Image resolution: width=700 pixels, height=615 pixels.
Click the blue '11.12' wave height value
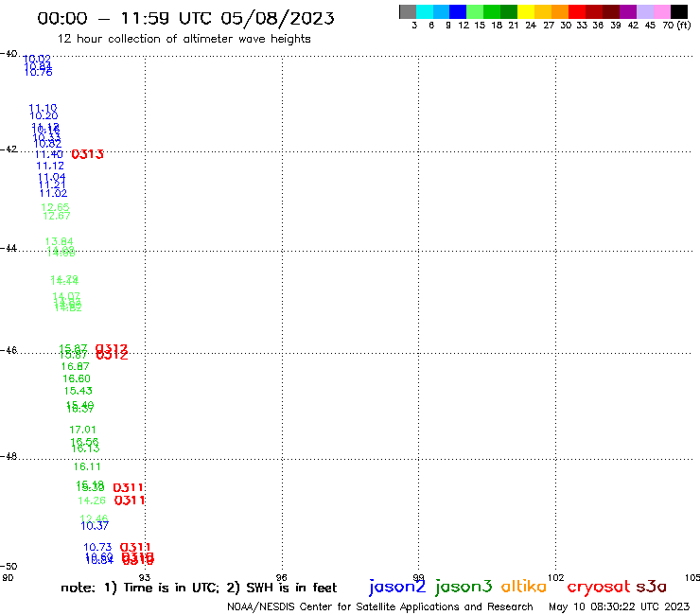[50, 166]
